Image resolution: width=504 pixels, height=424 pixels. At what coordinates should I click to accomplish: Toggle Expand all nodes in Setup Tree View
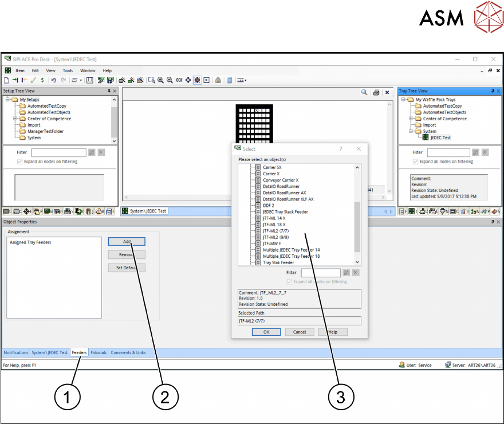(x=19, y=162)
